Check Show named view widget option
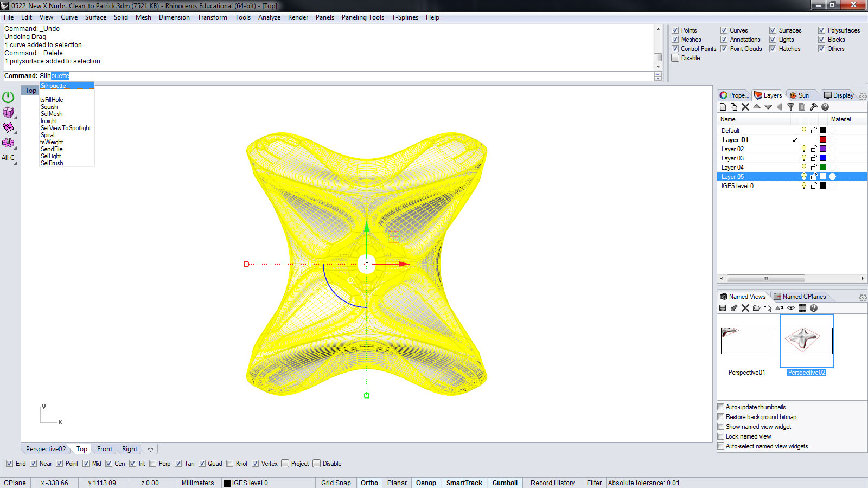This screenshot has width=868, height=488. click(721, 427)
